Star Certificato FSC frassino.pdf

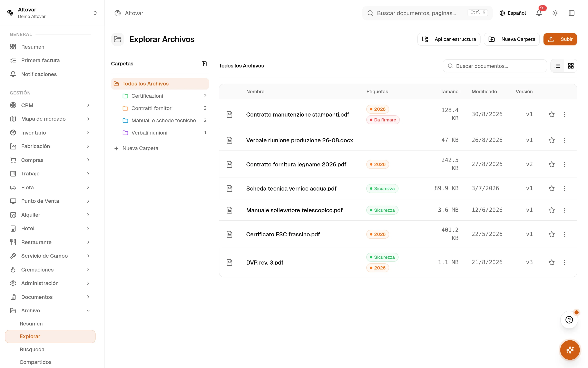pyautogui.click(x=551, y=234)
